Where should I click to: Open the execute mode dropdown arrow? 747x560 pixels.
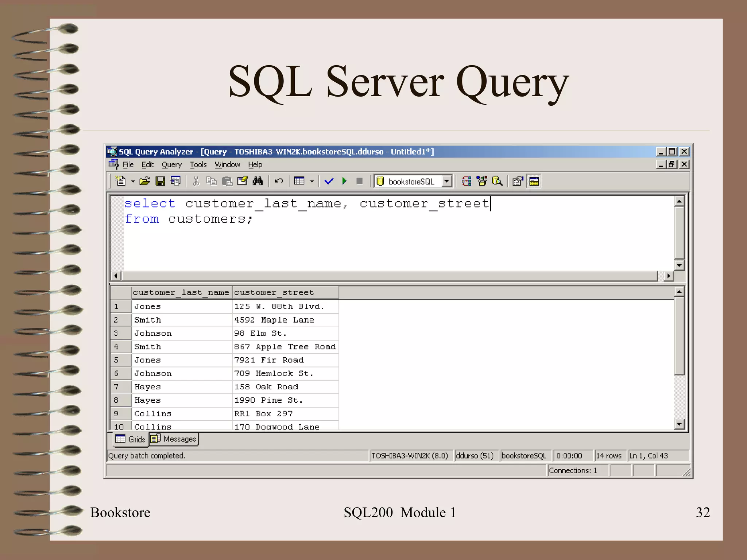click(312, 181)
